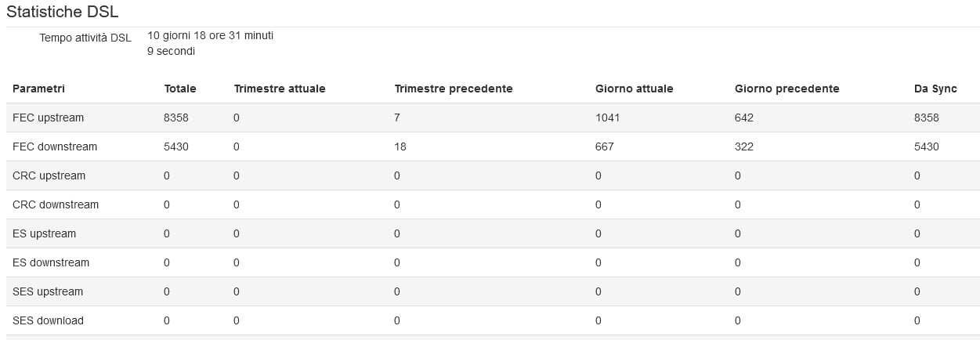The image size is (980, 340).
Task: Select the Trimestre precedente column header
Action: (x=454, y=89)
